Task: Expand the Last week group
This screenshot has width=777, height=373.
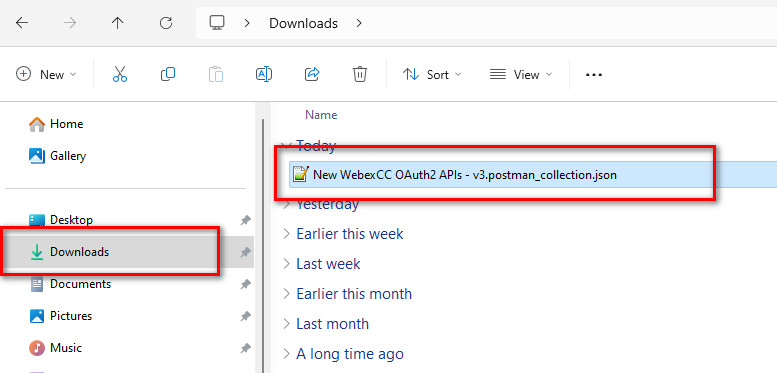Action: pos(286,264)
